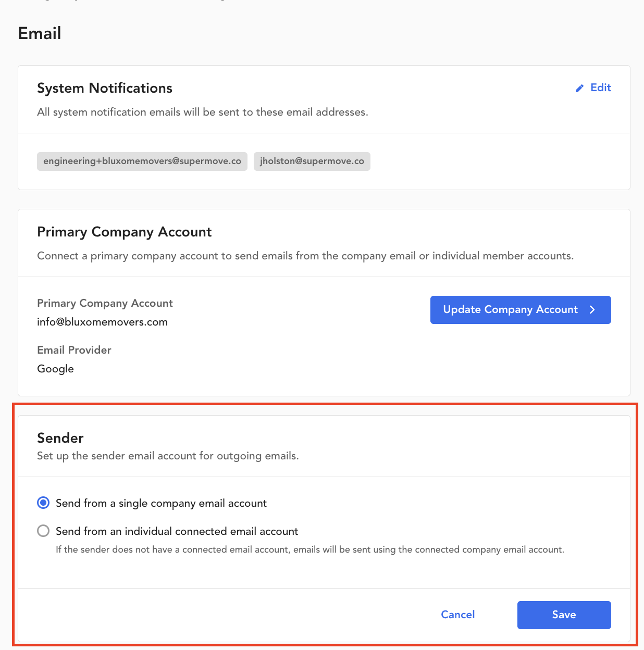
Task: Select the engineering+bluxomemovers@supermove.co email chip
Action: click(142, 161)
